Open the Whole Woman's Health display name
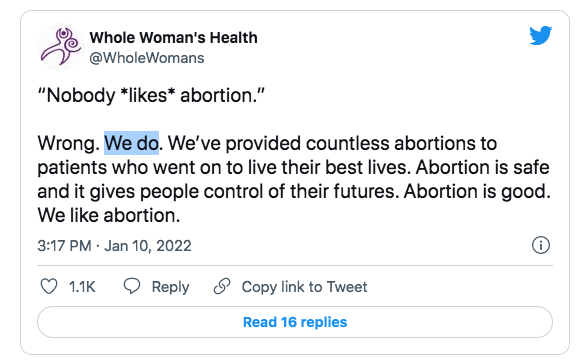This screenshot has height=363, width=587. point(173,37)
